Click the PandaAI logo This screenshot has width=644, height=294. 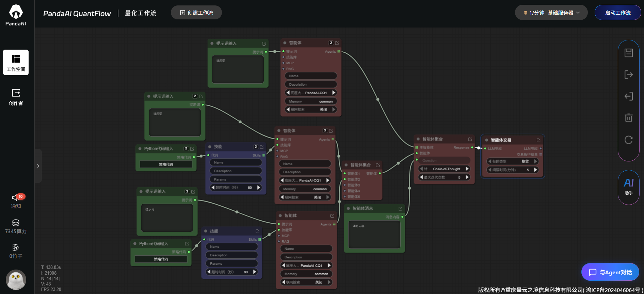(16, 15)
